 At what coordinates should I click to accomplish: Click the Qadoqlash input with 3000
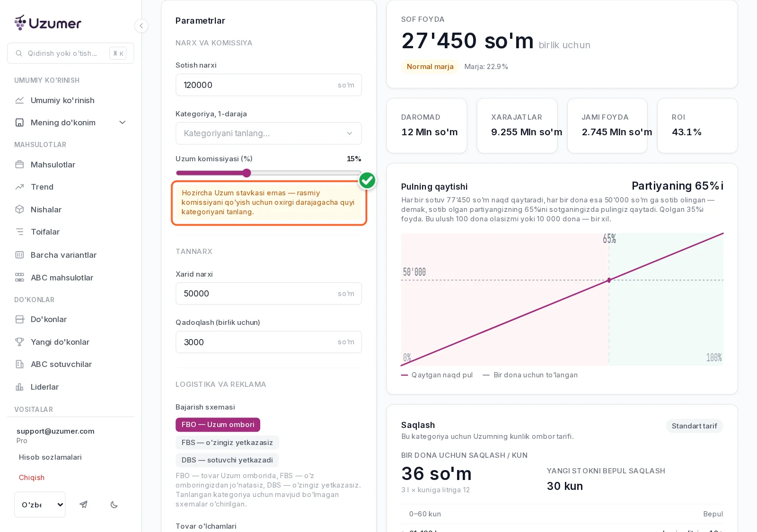[x=269, y=342]
